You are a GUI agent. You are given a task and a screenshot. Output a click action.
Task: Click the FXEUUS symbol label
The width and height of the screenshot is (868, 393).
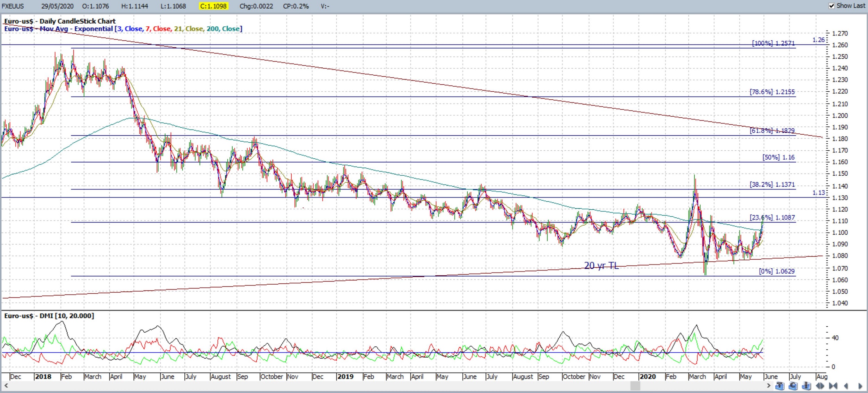point(12,6)
